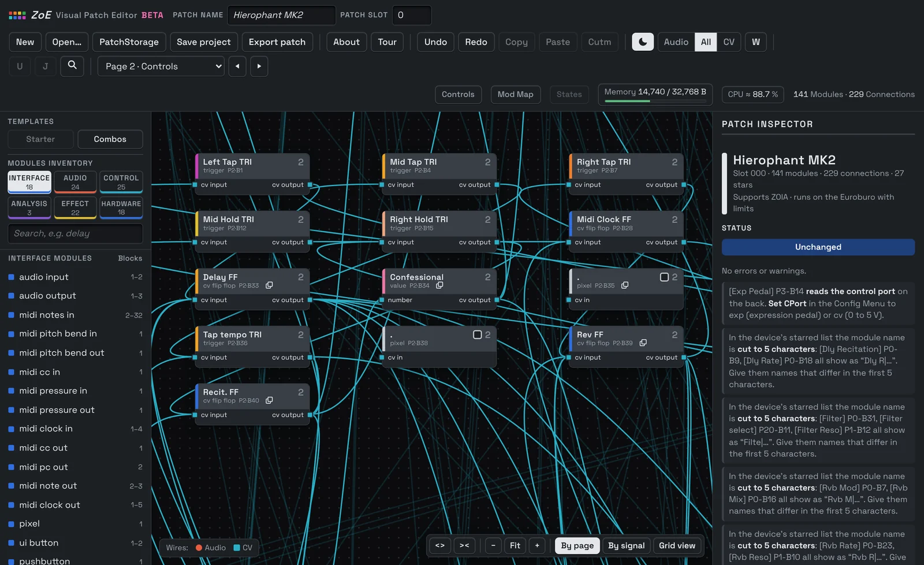The width and height of the screenshot is (924, 565).
Task: Go to the next page arrow
Action: 259,66
